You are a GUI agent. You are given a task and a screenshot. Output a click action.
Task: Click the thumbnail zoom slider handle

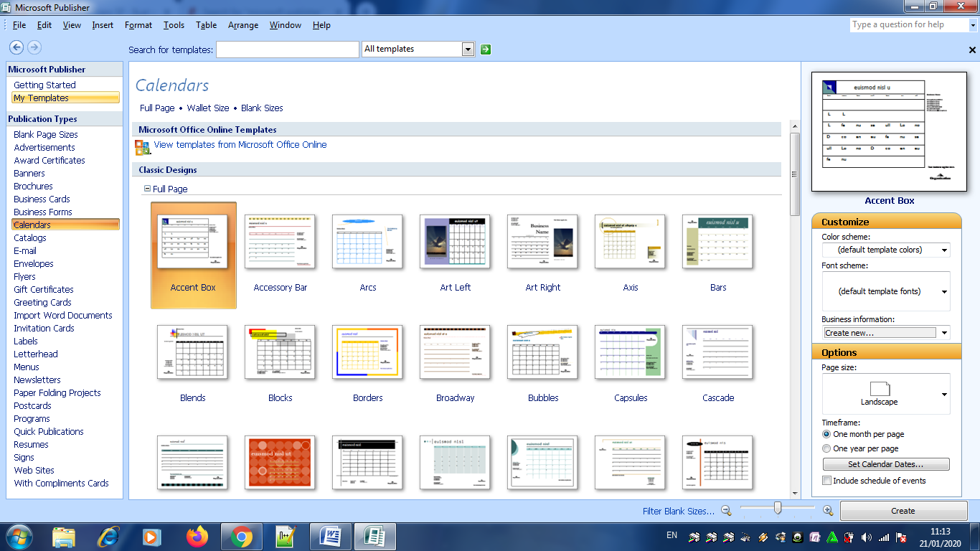pyautogui.click(x=777, y=509)
